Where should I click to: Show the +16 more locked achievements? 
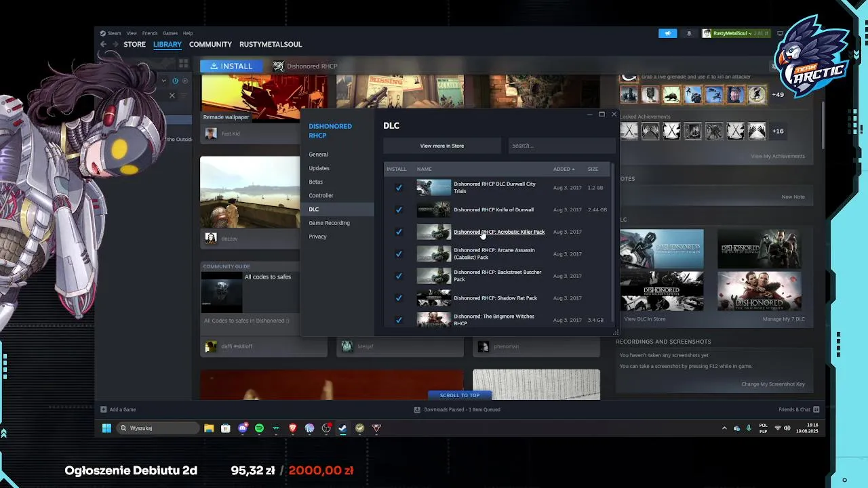coord(778,131)
